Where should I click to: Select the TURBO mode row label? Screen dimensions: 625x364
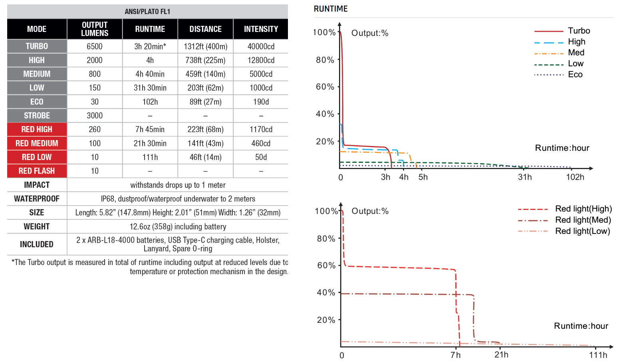pyautogui.click(x=37, y=46)
